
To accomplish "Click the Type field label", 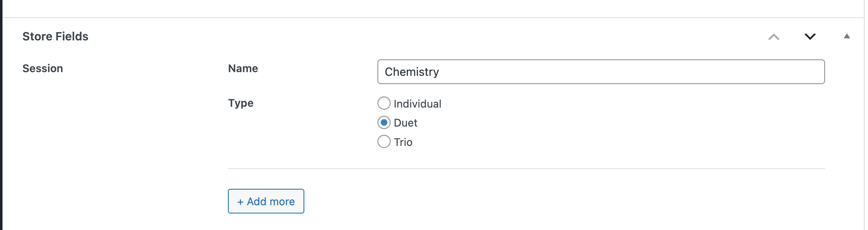I will tap(241, 103).
